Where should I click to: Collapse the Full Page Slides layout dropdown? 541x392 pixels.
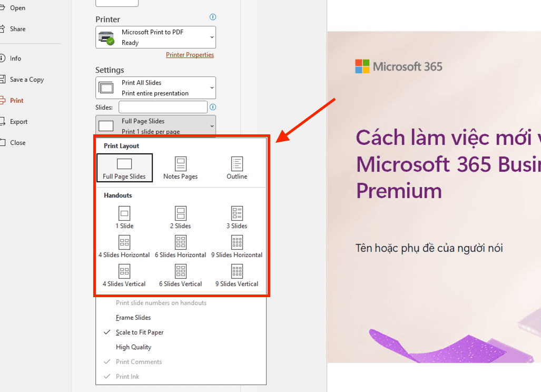(x=155, y=126)
